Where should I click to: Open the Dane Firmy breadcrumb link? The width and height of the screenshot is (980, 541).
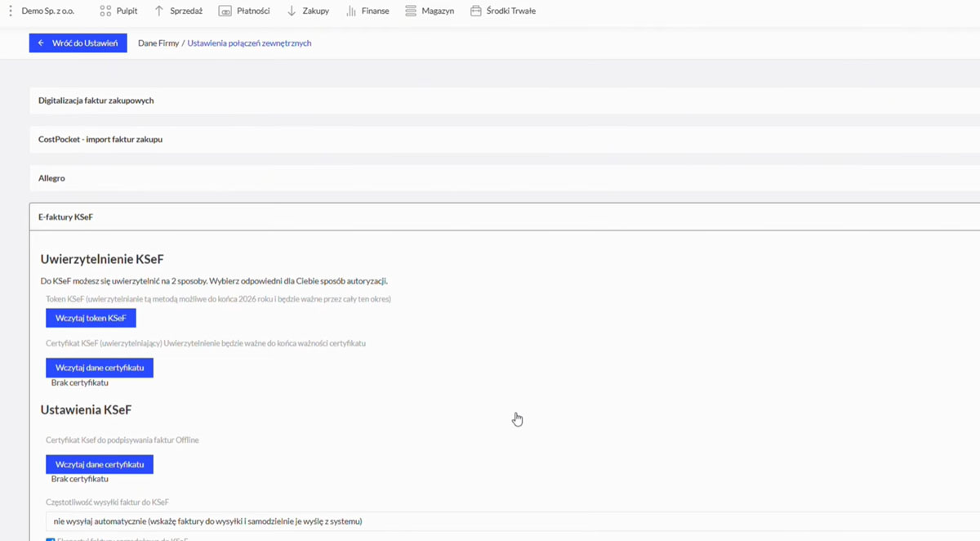[158, 43]
